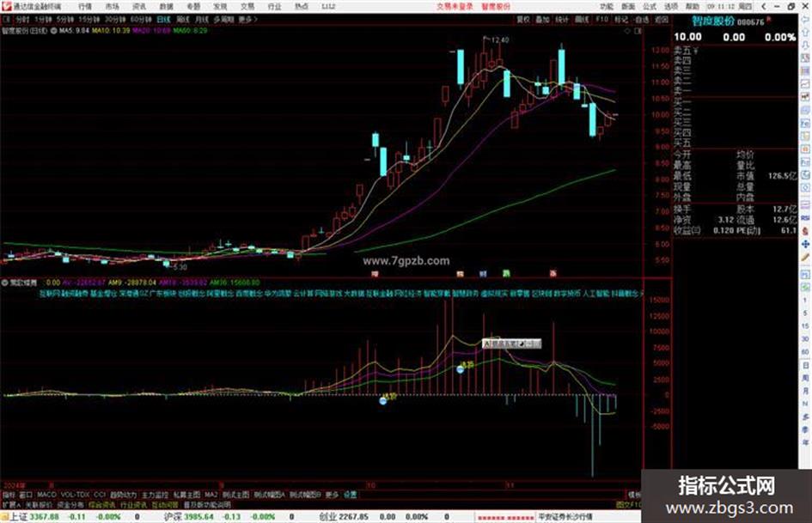
Task: Click the icon left of the 分时 tab
Action: pos(7,19)
